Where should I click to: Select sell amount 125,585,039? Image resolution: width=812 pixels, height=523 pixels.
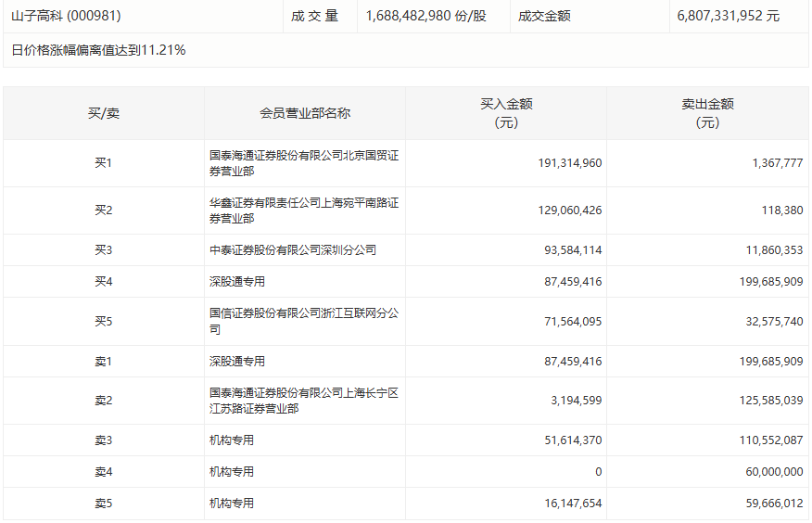tap(771, 401)
